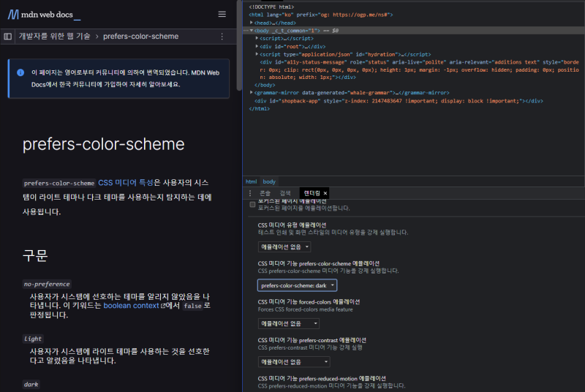Click the html breadcrumb in Elements
The image size is (585, 392).
(x=251, y=181)
